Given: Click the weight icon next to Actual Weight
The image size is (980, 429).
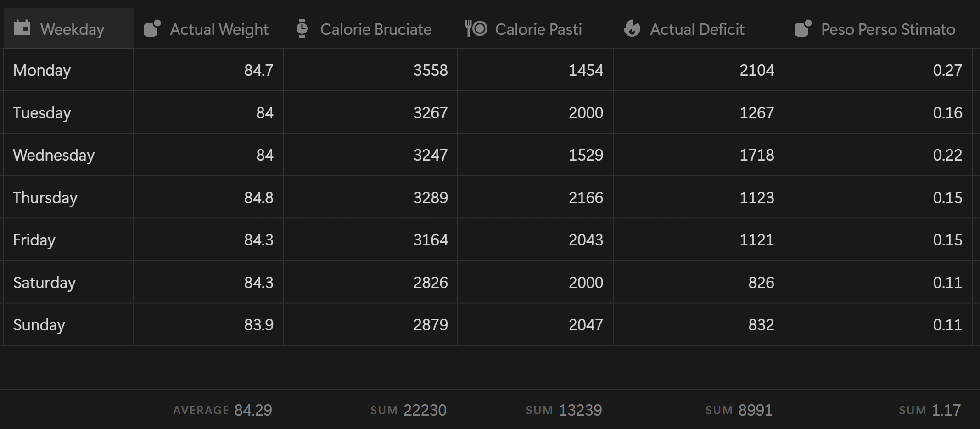Looking at the screenshot, I should [152, 28].
